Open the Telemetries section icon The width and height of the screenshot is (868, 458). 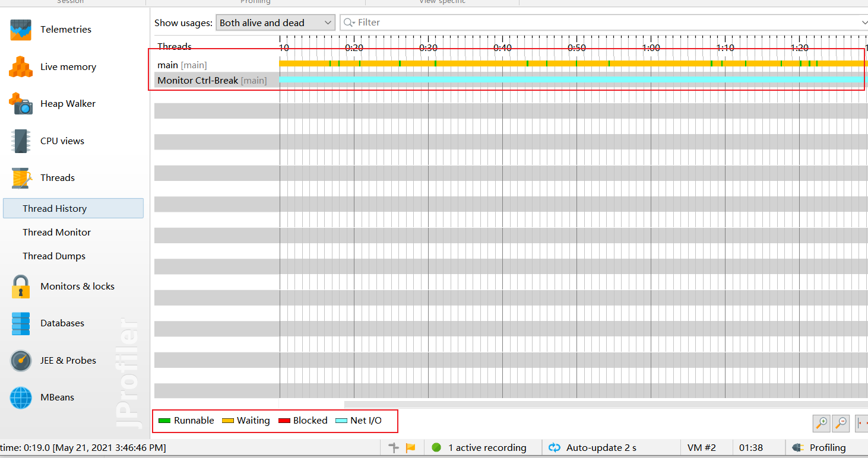point(21,30)
